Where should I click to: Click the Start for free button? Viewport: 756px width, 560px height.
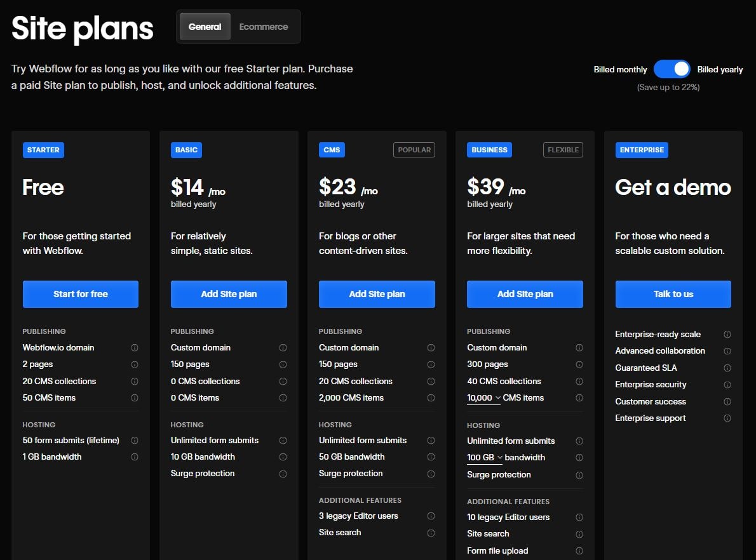coord(81,294)
